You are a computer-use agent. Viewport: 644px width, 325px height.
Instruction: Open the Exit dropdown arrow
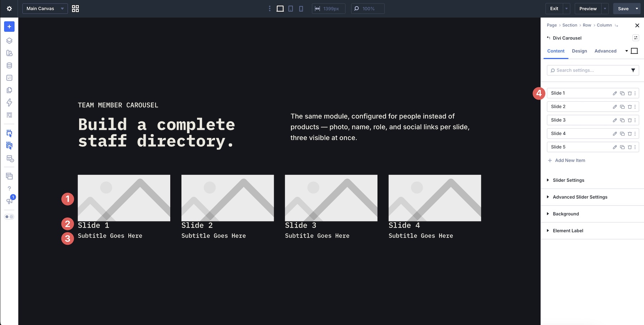[x=566, y=9]
